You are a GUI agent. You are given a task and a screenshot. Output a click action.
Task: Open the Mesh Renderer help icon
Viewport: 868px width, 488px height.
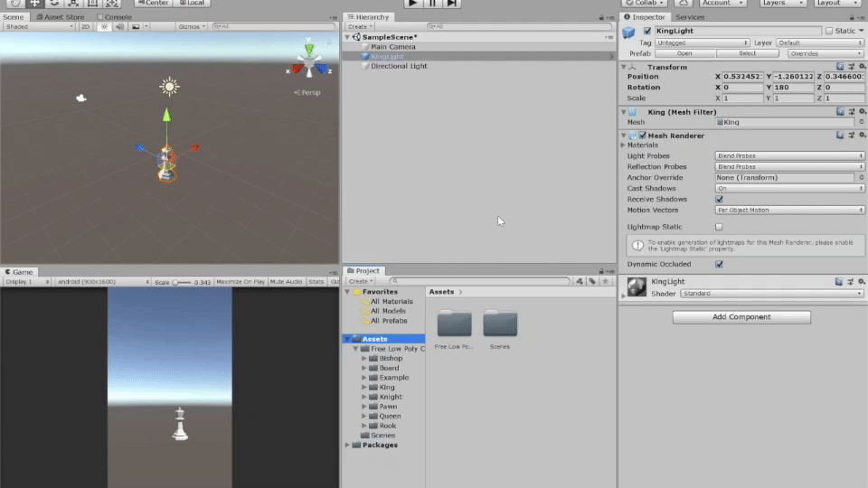coord(840,136)
